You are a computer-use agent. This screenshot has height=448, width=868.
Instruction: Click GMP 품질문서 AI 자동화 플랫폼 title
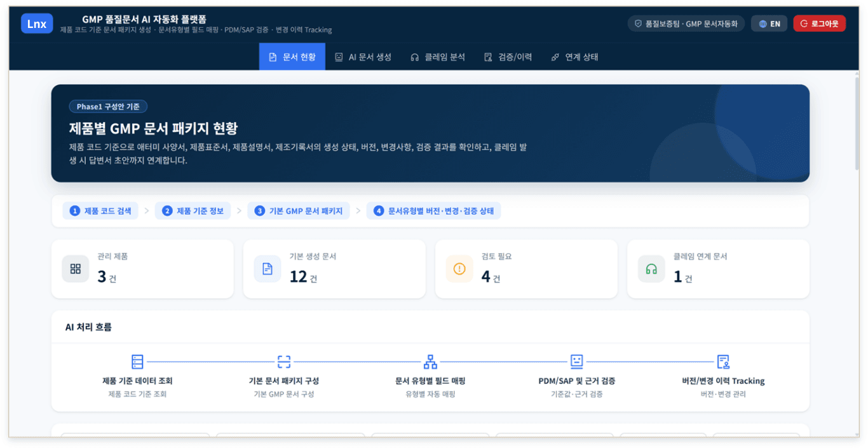point(144,19)
